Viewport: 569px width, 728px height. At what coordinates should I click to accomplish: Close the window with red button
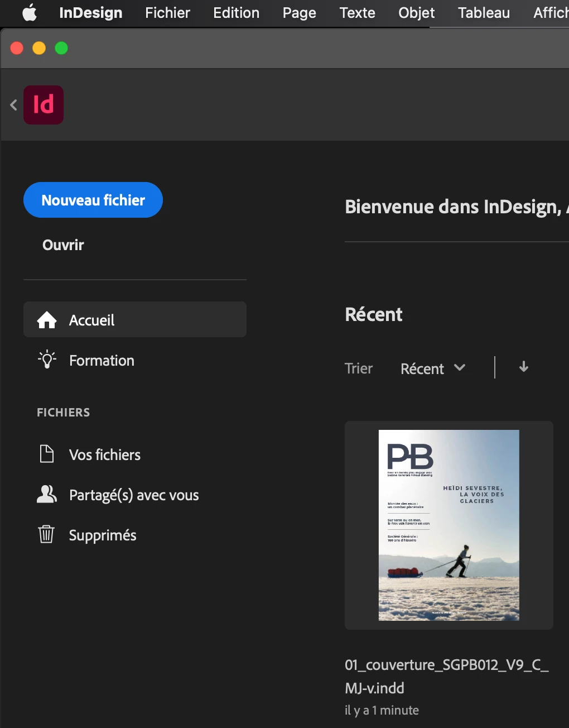17,49
